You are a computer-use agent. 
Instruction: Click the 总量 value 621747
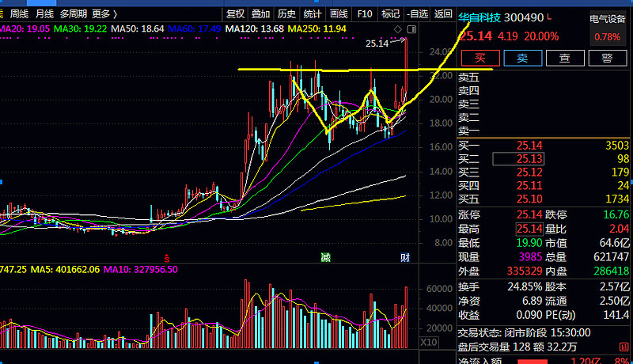pyautogui.click(x=611, y=257)
